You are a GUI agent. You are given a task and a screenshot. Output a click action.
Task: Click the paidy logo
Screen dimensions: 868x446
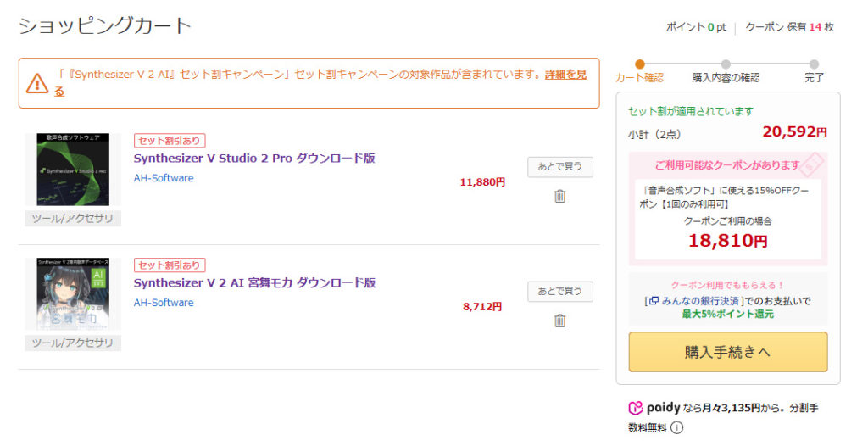[654, 408]
